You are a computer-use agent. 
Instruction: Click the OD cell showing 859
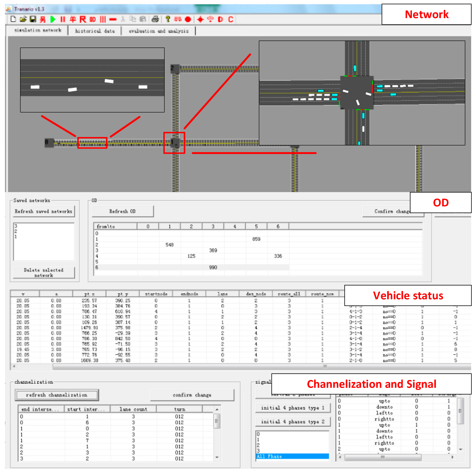coord(256,239)
